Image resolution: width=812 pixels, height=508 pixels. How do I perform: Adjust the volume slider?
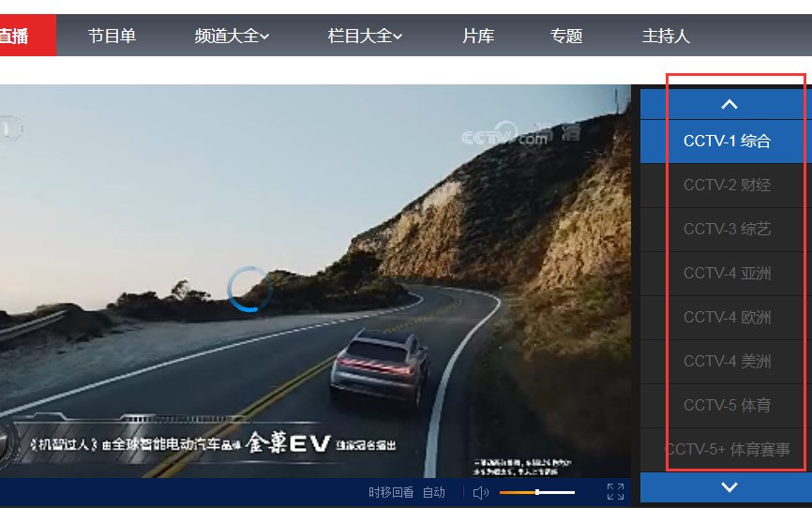pos(537,492)
